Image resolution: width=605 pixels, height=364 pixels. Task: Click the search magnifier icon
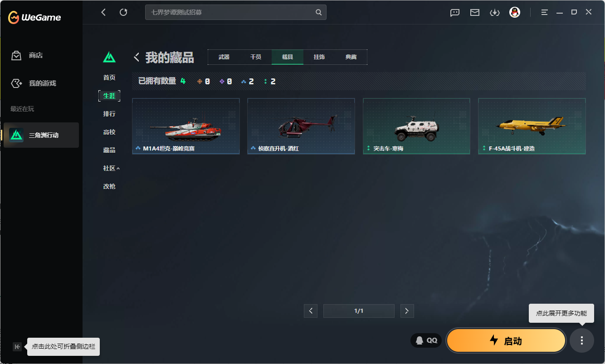(x=319, y=12)
